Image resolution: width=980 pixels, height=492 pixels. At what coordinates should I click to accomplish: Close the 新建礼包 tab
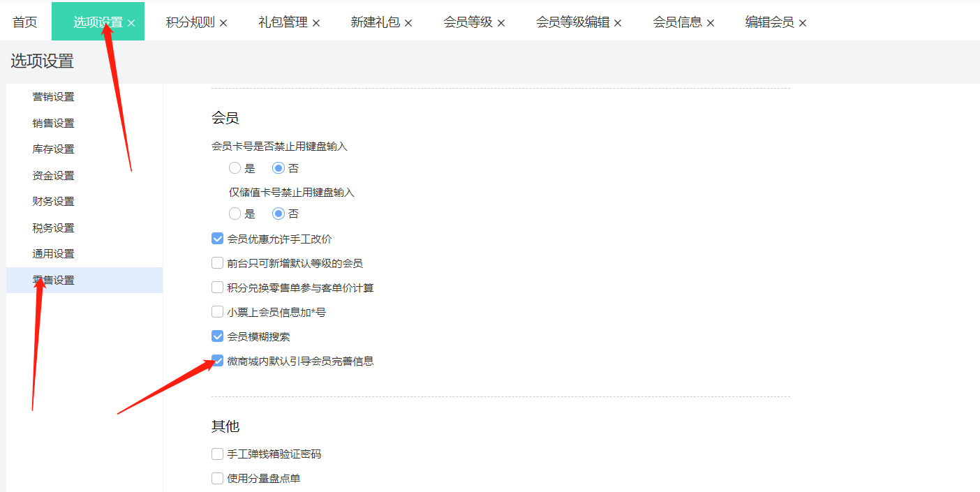point(409,22)
